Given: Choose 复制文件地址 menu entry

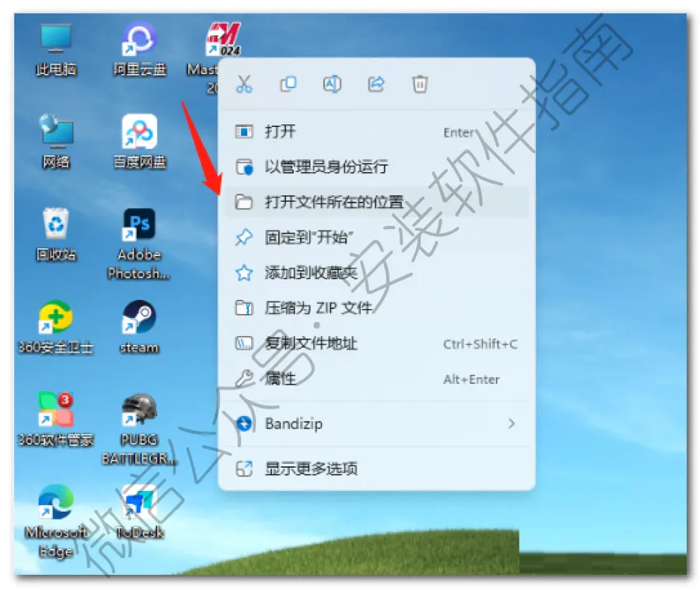Looking at the screenshot, I should point(376,344).
